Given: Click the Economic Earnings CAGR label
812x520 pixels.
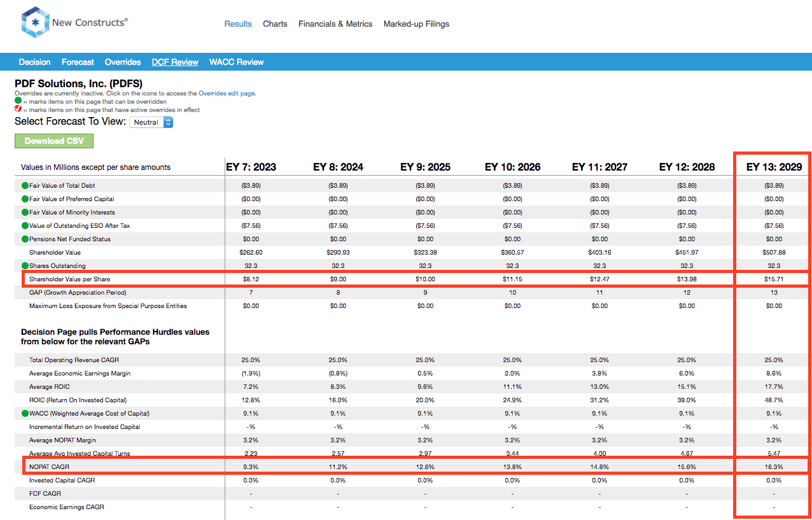Looking at the screenshot, I should [66, 507].
